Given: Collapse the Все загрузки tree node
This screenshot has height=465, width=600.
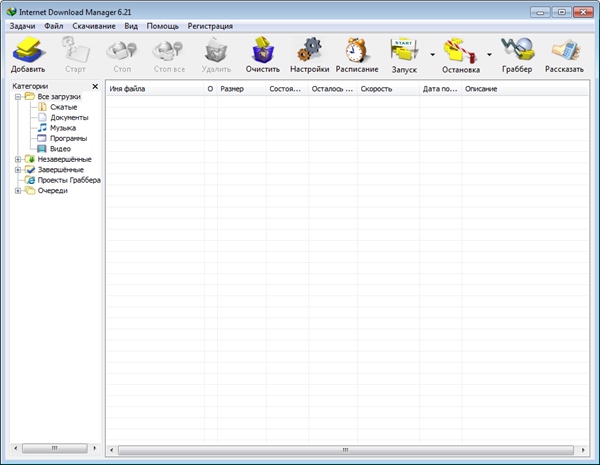Looking at the screenshot, I should click(18, 97).
